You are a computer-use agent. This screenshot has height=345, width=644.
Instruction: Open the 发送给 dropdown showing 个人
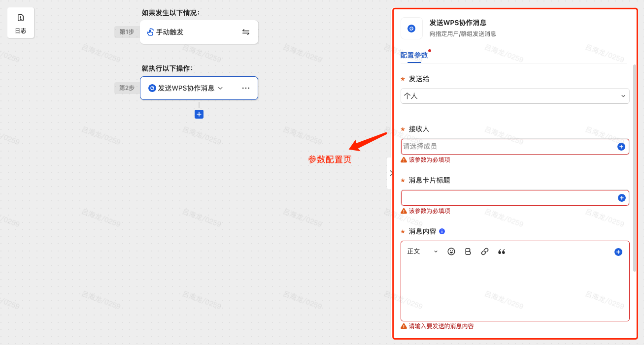click(514, 96)
